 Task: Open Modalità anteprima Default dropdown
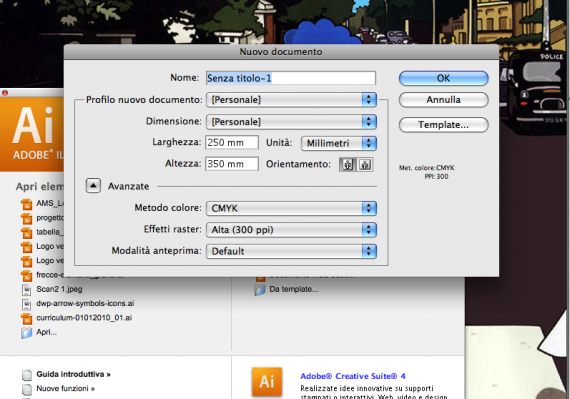(291, 251)
